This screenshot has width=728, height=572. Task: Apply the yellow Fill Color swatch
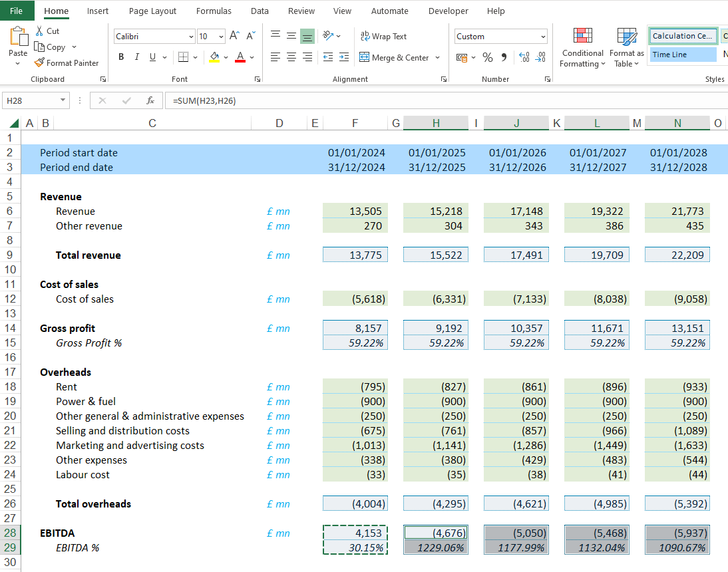tap(214, 58)
